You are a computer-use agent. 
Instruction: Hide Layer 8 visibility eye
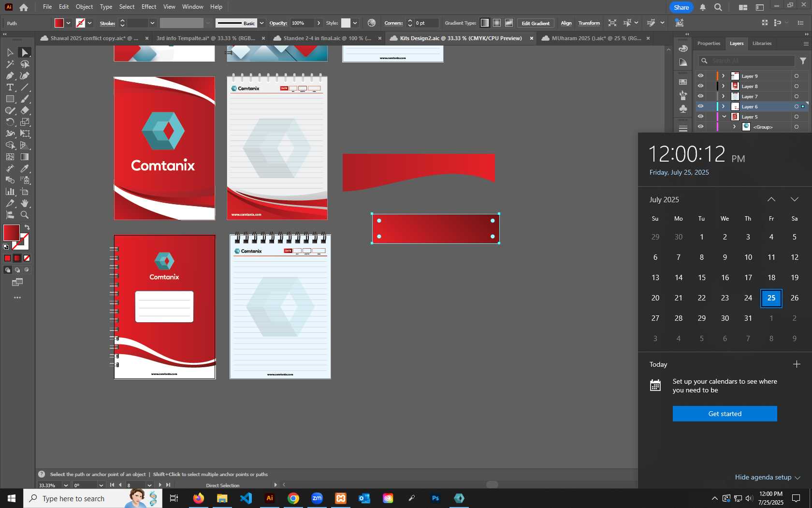(x=700, y=86)
